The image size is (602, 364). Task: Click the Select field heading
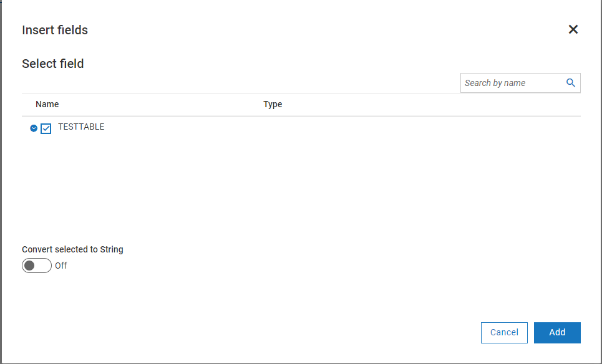click(x=53, y=64)
